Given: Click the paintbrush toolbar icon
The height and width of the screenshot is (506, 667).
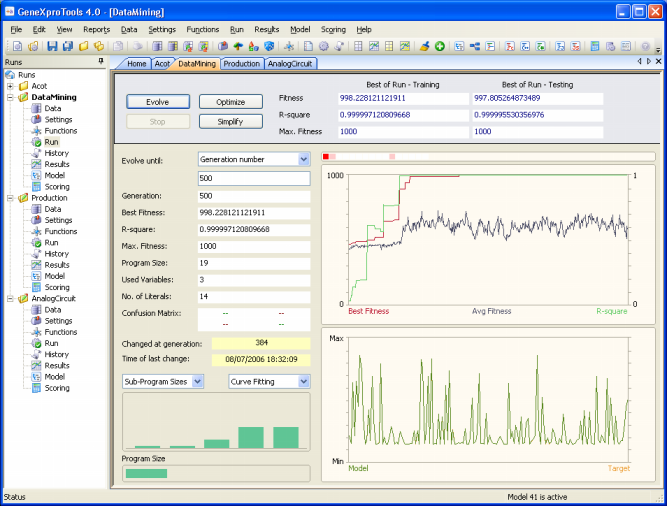Looking at the screenshot, I should (x=424, y=46).
